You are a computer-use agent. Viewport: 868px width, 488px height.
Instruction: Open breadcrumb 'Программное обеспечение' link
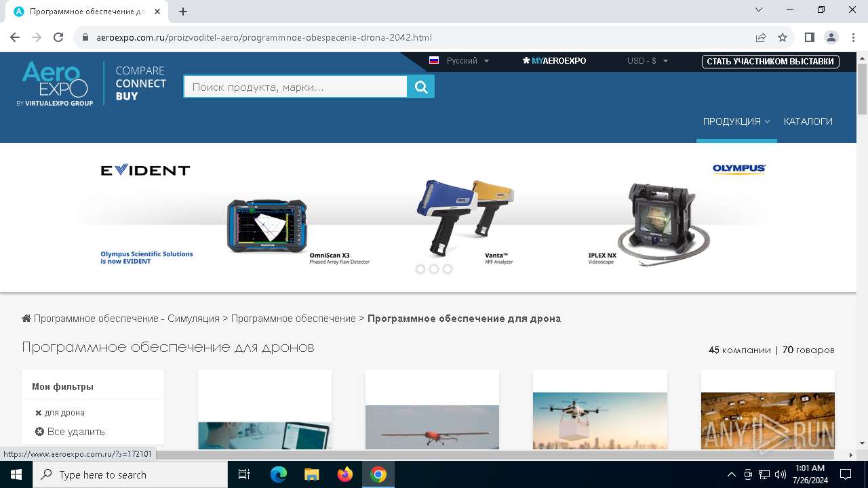294,318
